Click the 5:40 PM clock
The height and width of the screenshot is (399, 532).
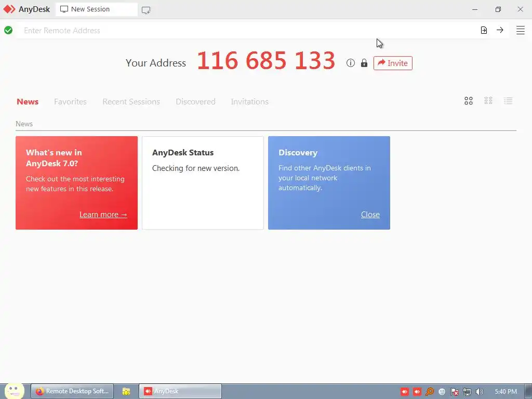pos(506,392)
